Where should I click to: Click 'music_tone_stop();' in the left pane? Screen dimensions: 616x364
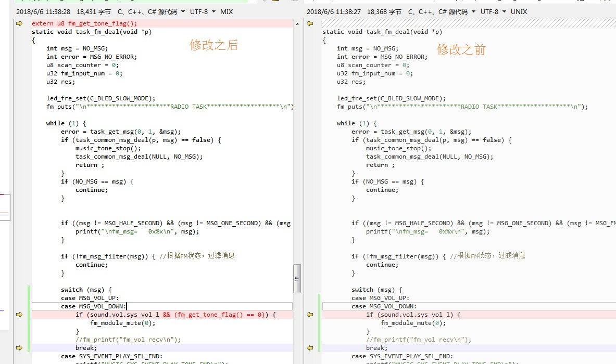click(x=108, y=148)
